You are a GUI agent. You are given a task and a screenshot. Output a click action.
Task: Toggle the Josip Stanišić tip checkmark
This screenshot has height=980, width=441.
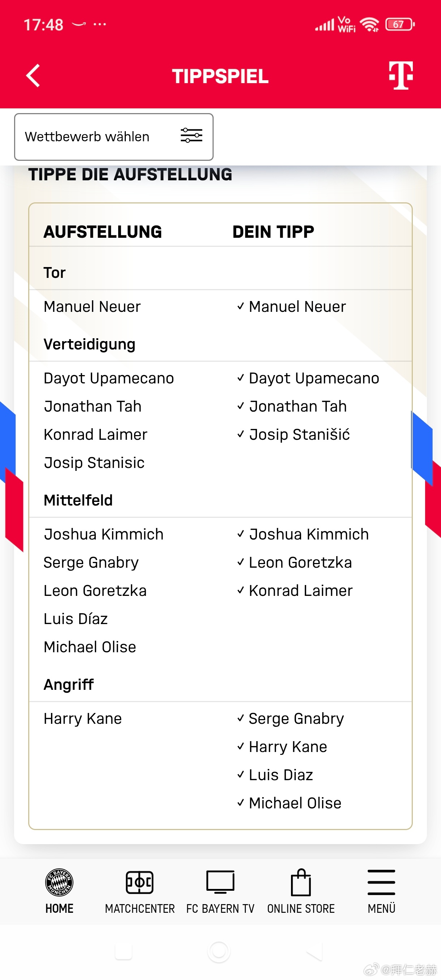(240, 434)
